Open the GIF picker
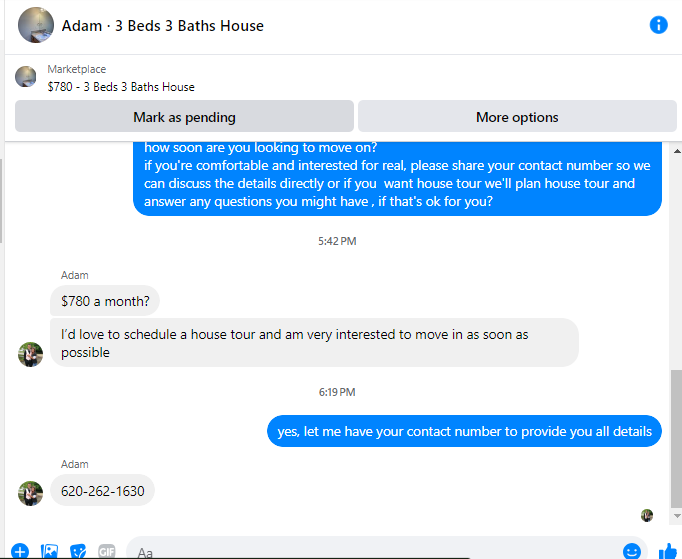This screenshot has height=559, width=682. pyautogui.click(x=107, y=551)
